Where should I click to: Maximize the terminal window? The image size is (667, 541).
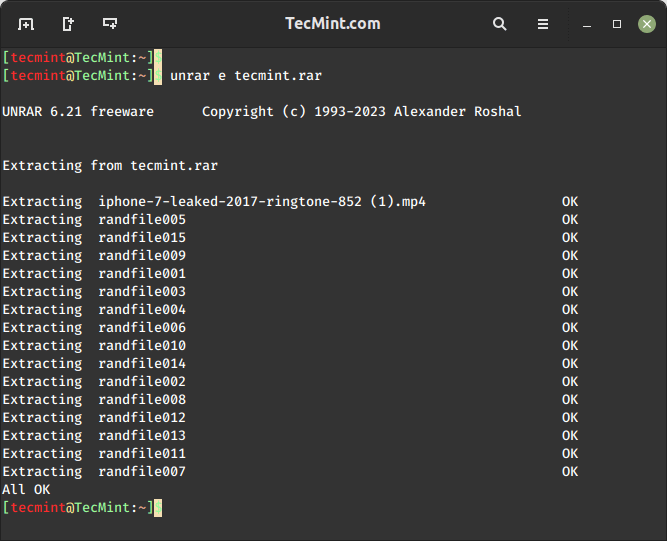tap(617, 24)
